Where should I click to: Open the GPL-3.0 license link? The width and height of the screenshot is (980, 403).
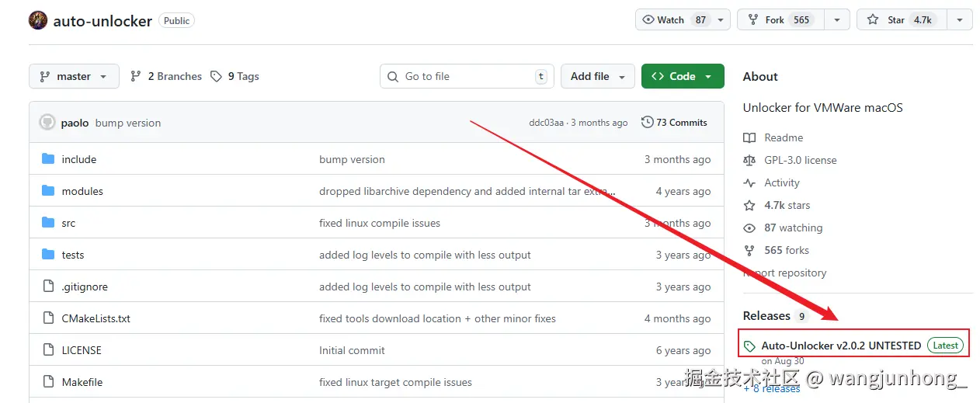pyautogui.click(x=801, y=160)
